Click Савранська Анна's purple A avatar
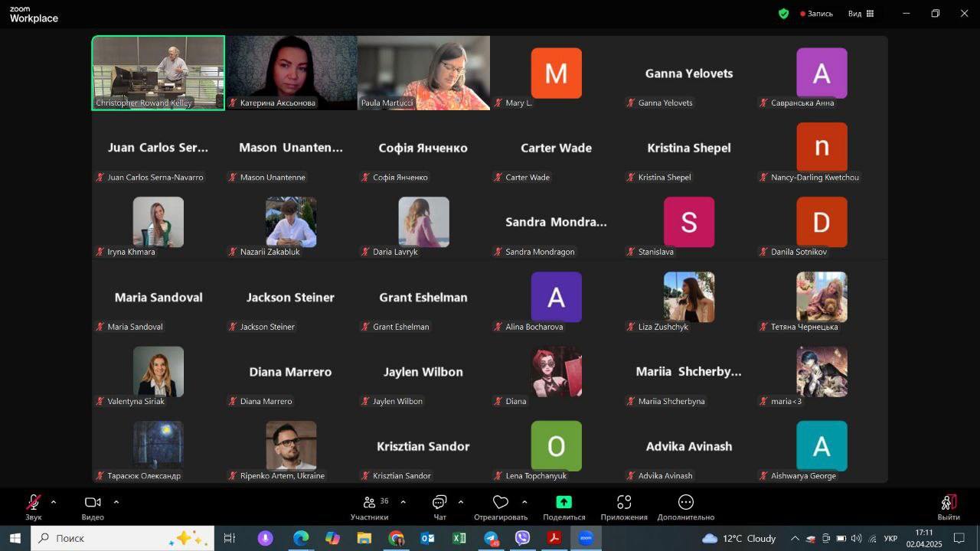Image resolution: width=980 pixels, height=551 pixels. coord(822,73)
